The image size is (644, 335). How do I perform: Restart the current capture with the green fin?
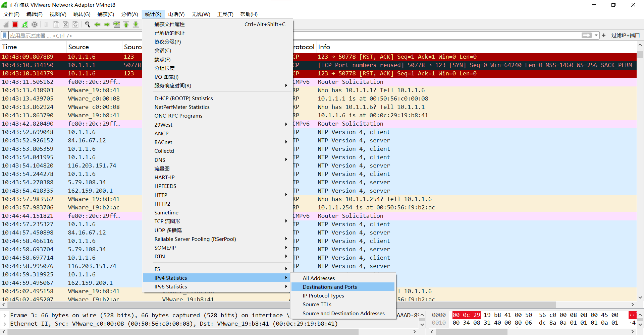25,24
